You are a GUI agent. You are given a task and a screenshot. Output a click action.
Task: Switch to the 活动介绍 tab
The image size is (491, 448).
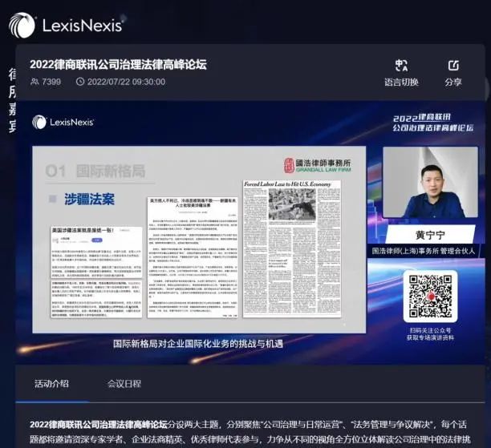click(51, 384)
